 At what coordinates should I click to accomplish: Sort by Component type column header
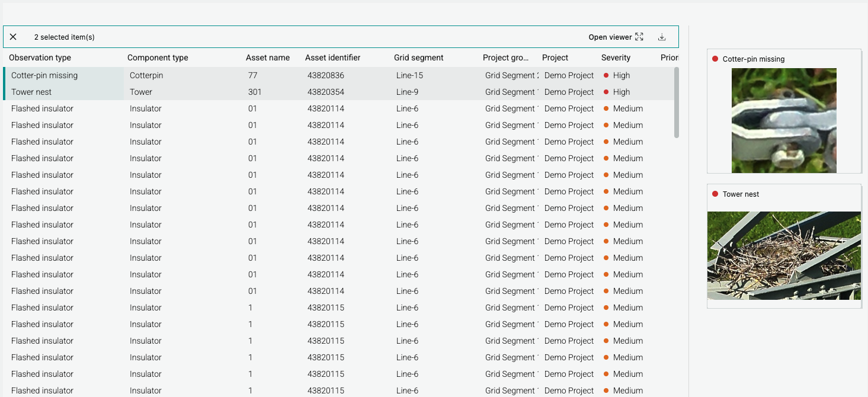tap(158, 57)
